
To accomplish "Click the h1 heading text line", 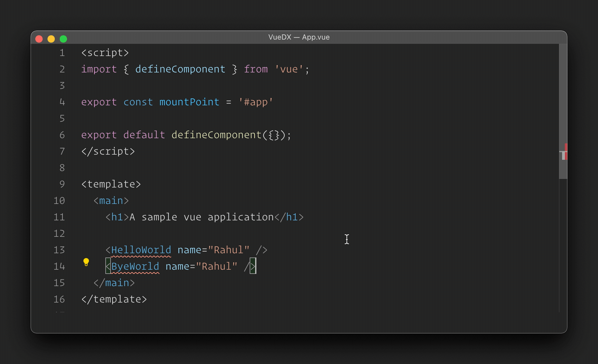I will click(x=201, y=217).
